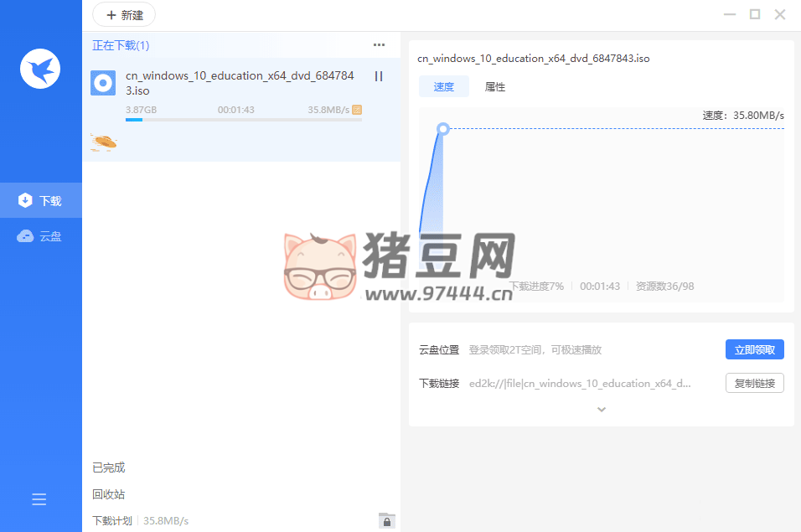The height and width of the screenshot is (532, 801).
Task: Click the download progress bar
Action: click(x=243, y=120)
